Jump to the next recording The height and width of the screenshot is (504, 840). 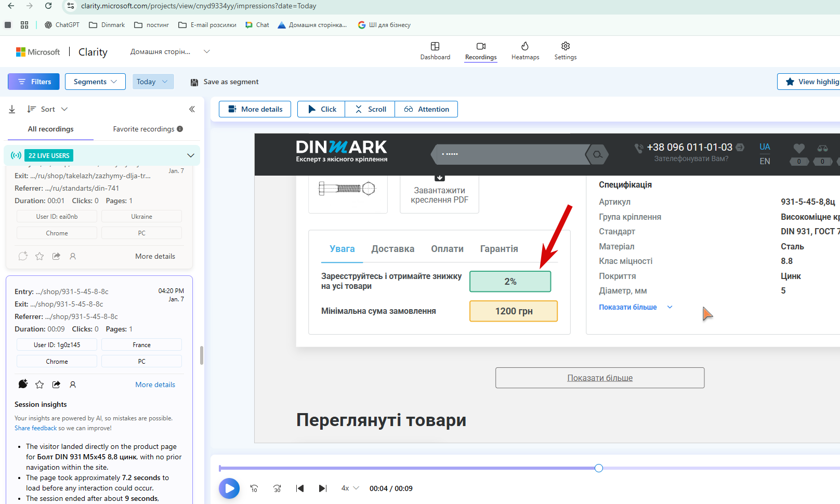click(x=323, y=488)
